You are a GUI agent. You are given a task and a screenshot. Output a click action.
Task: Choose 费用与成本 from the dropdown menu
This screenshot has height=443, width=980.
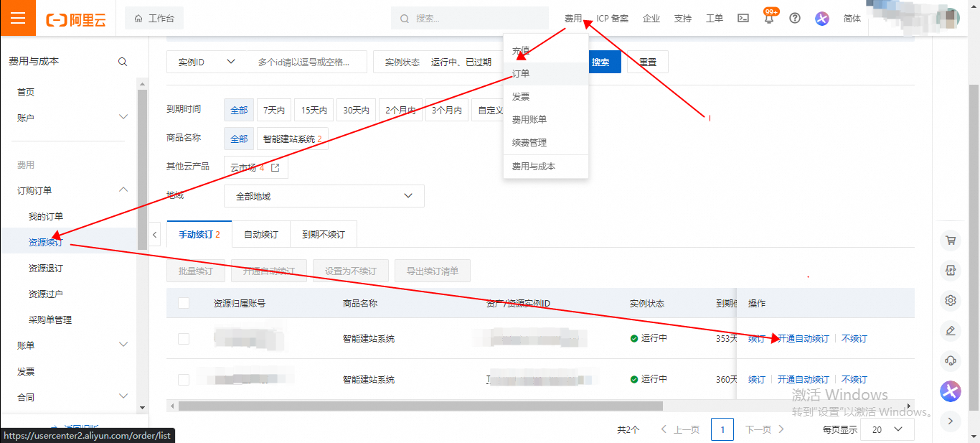[x=546, y=167]
